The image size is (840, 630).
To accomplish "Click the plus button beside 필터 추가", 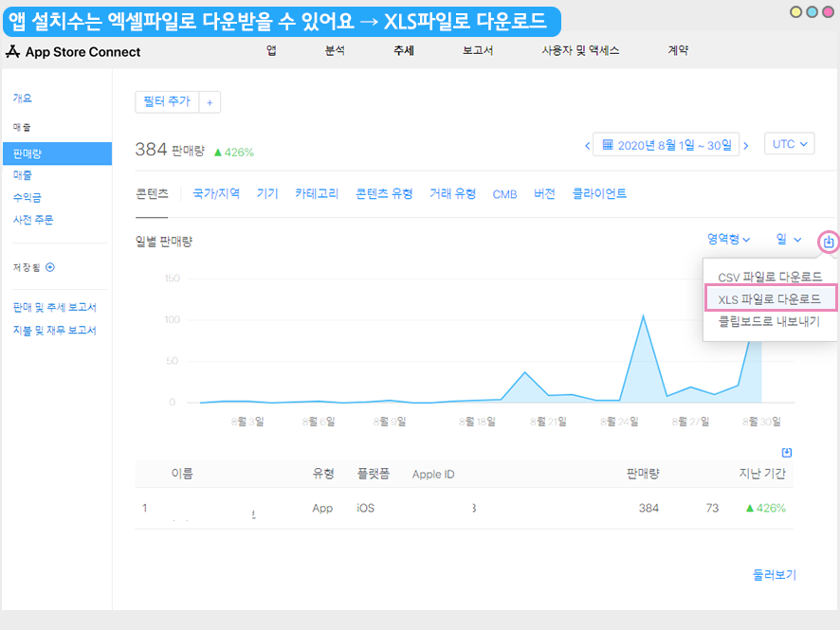I will 210,101.
